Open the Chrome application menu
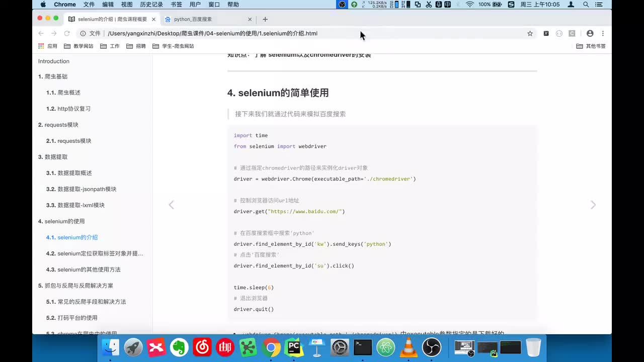644x362 pixels. coord(65,4)
